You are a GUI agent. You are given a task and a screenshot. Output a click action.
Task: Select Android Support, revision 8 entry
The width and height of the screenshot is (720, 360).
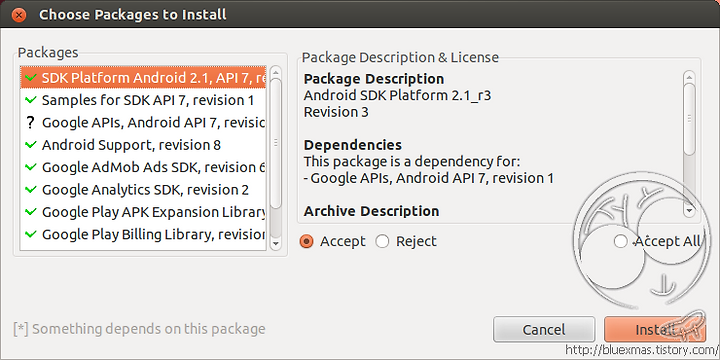(x=143, y=145)
